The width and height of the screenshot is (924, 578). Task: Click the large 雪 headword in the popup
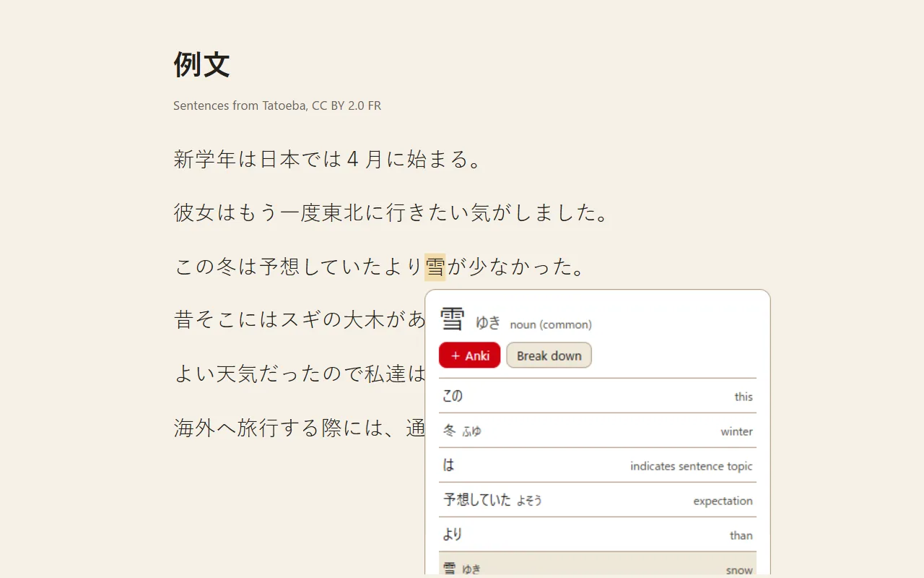[x=453, y=319]
